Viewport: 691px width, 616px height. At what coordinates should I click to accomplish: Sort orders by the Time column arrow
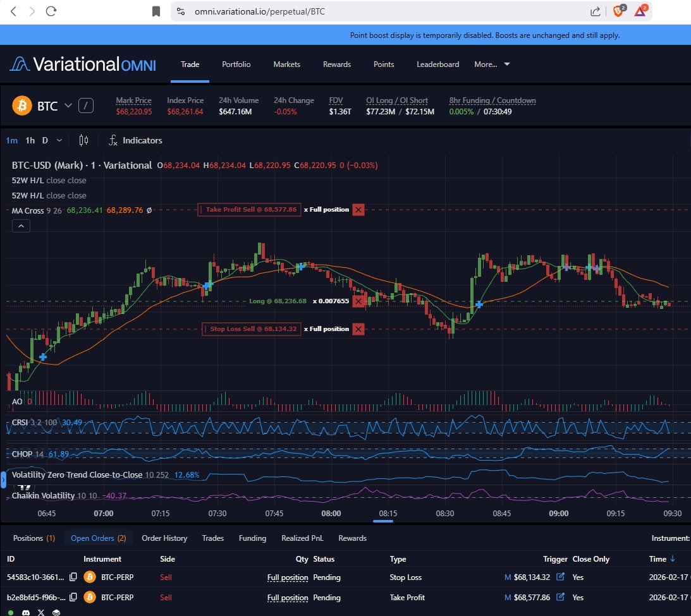coord(673,559)
